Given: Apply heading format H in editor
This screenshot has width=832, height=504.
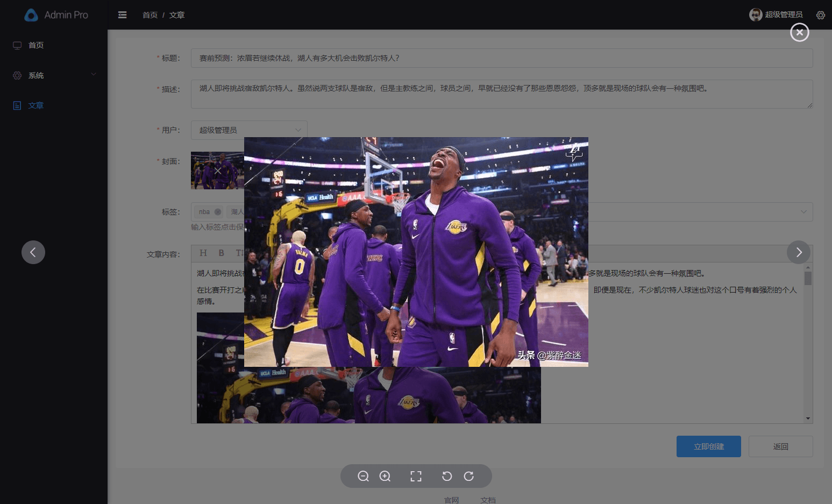Looking at the screenshot, I should [x=203, y=253].
